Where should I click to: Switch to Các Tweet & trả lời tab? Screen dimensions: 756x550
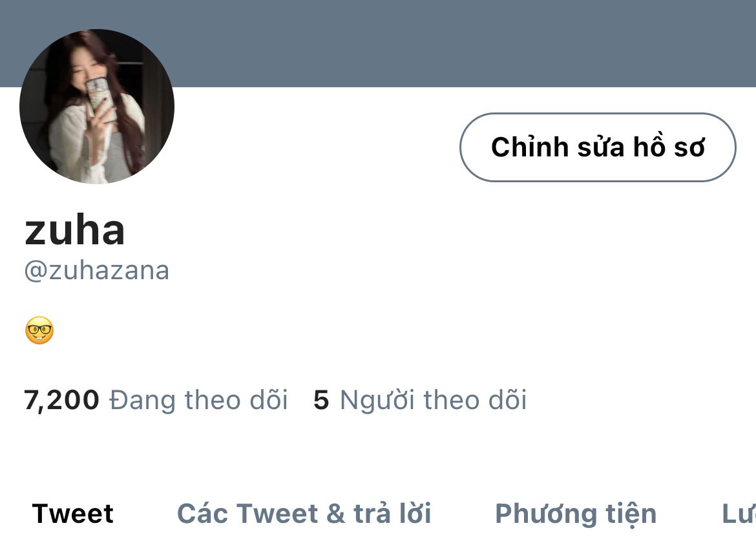pyautogui.click(x=304, y=513)
